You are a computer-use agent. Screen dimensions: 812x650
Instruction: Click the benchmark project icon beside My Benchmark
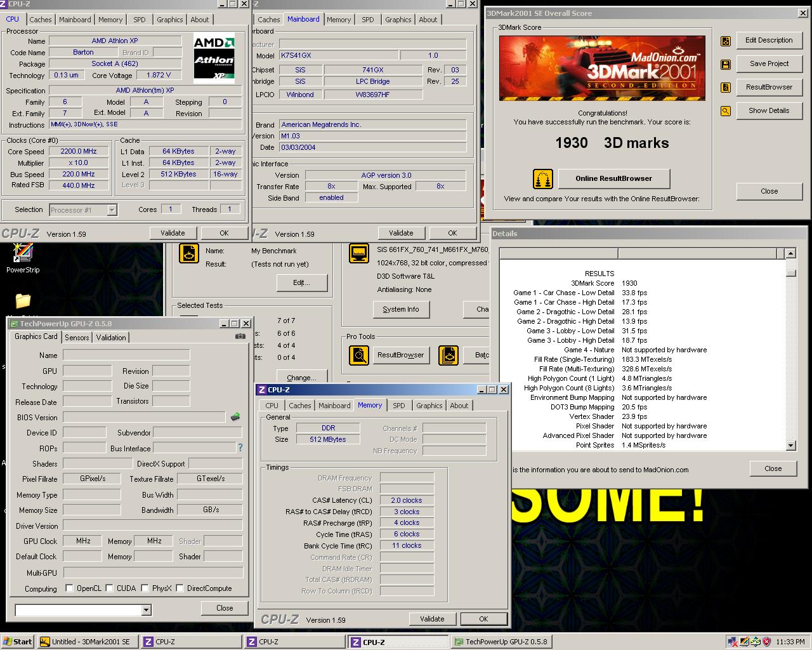[x=188, y=253]
